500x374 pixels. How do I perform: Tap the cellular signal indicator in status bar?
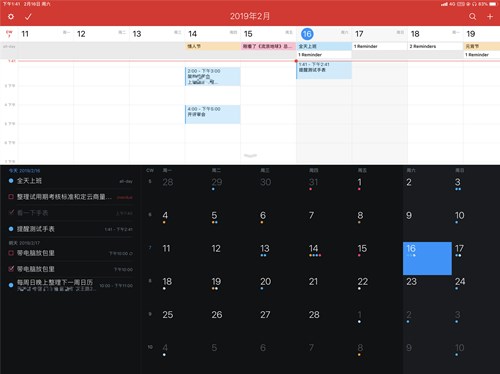444,4
